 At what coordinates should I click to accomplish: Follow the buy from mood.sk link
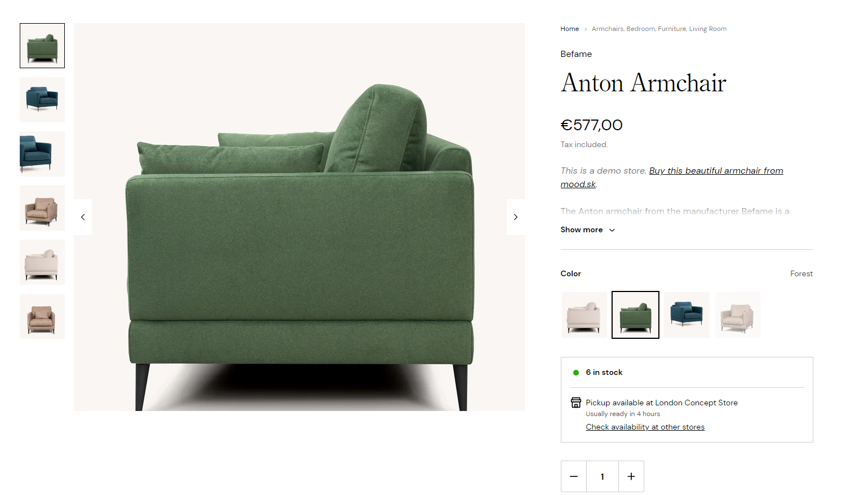point(672,177)
